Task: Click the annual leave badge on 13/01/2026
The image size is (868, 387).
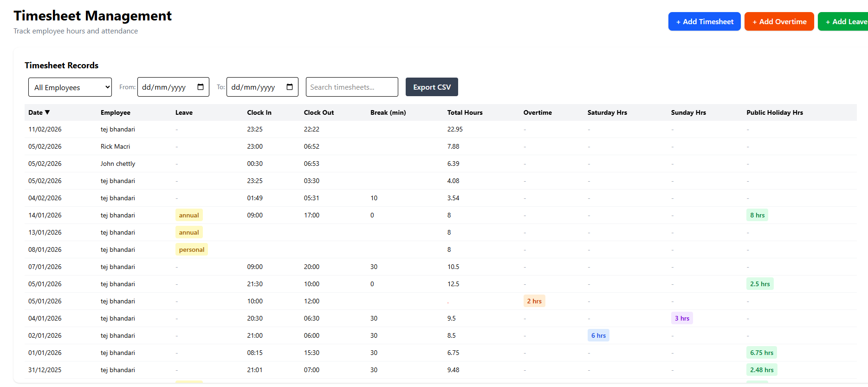Action: click(x=189, y=232)
